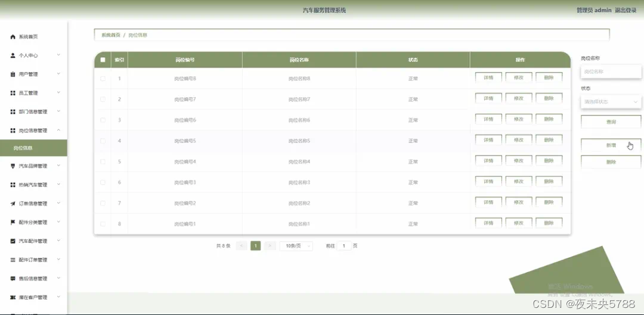Click the cell reading 岗位名称5
This screenshot has width=644, height=315.
[x=299, y=141]
